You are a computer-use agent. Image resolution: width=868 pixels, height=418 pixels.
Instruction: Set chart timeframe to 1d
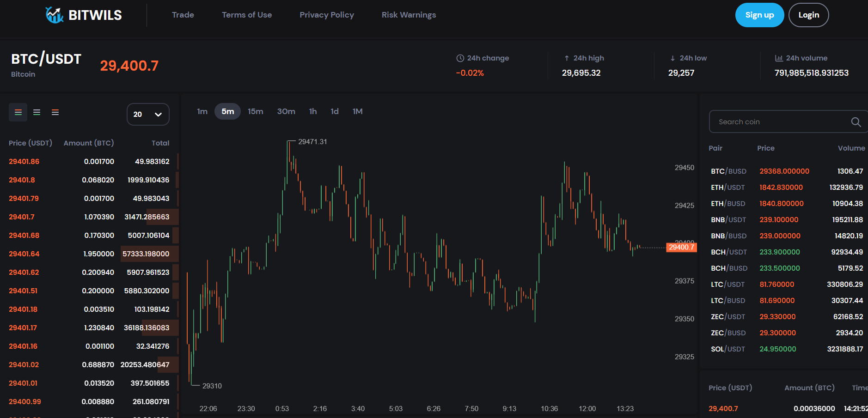pyautogui.click(x=335, y=111)
